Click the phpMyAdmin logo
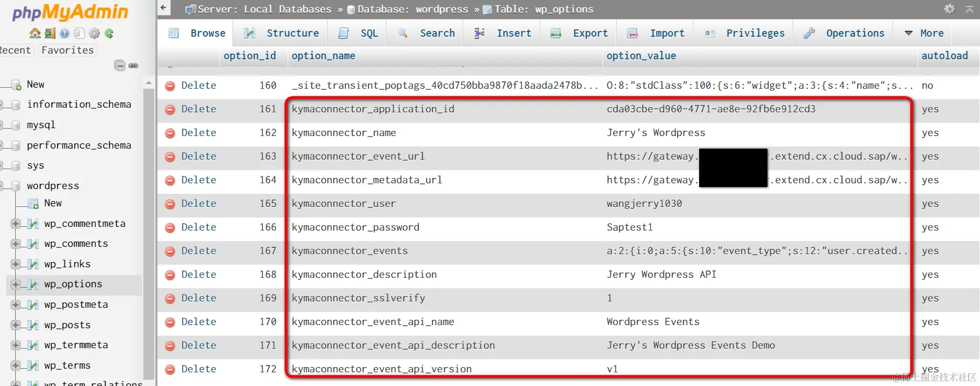The width and height of the screenshot is (980, 386). (x=70, y=13)
